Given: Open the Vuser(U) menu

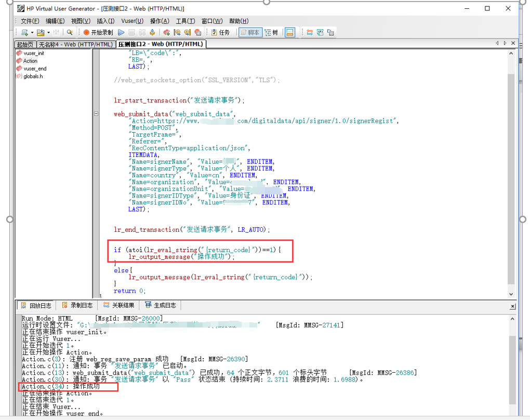Looking at the screenshot, I should [132, 21].
